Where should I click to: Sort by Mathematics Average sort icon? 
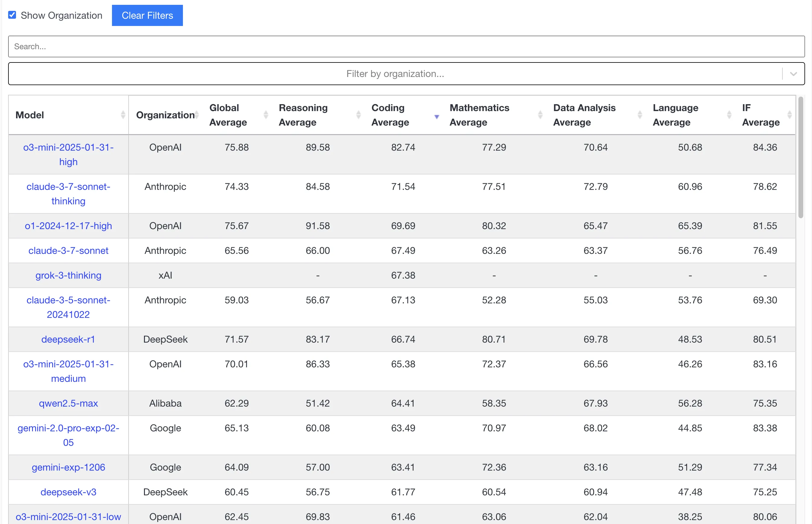(540, 115)
